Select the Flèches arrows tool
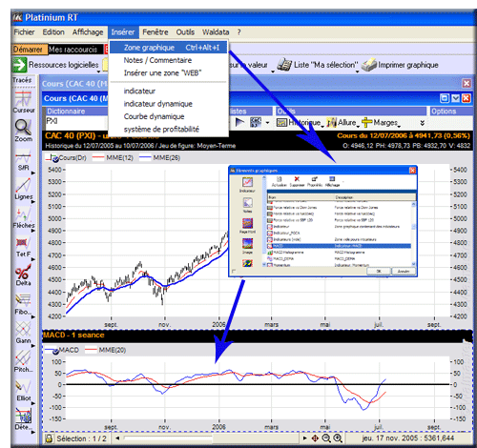This screenshot has width=477, height=448. [23, 217]
